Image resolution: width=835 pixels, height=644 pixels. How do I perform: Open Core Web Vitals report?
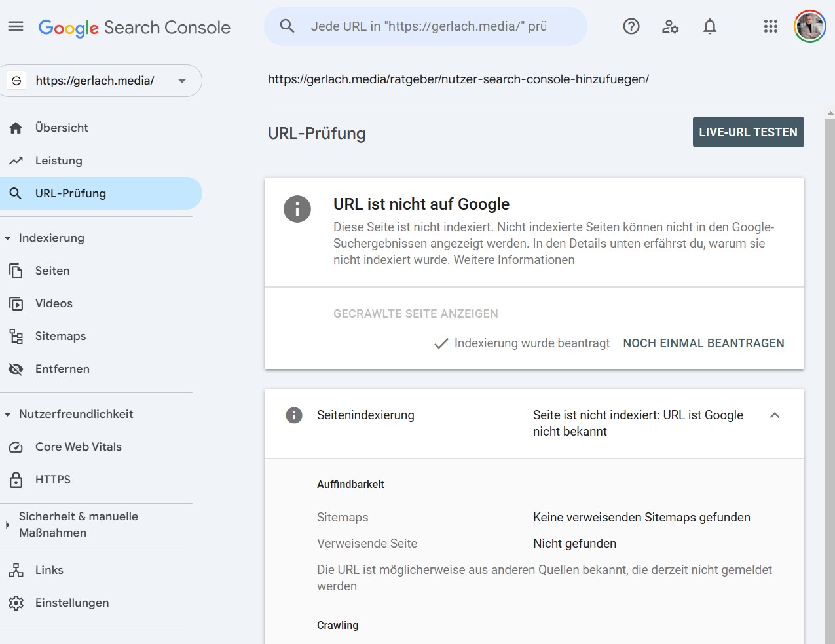point(78,447)
